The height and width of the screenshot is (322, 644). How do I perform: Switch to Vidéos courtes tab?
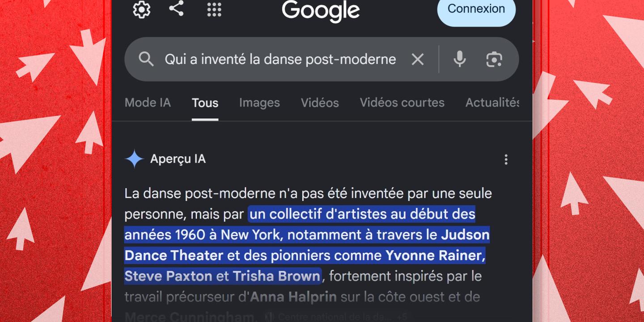click(402, 102)
